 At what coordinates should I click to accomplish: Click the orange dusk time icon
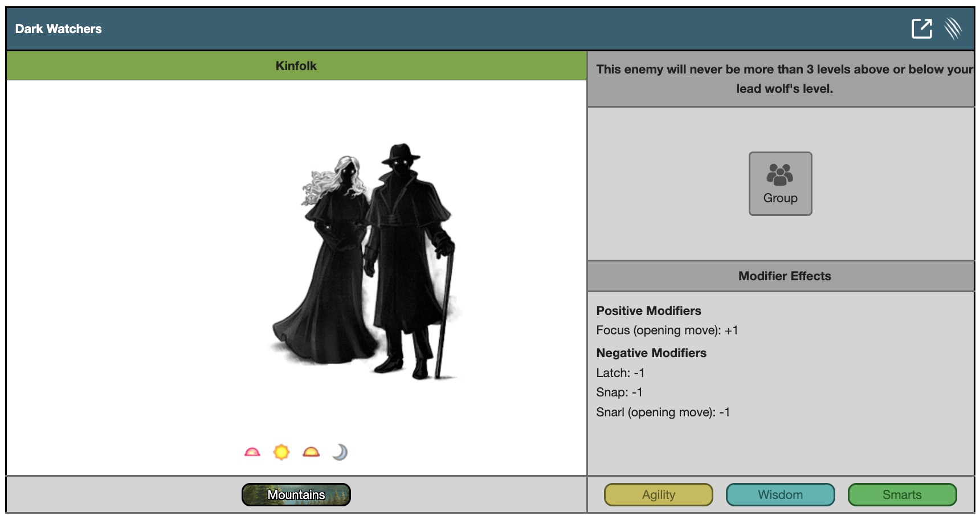coord(311,452)
